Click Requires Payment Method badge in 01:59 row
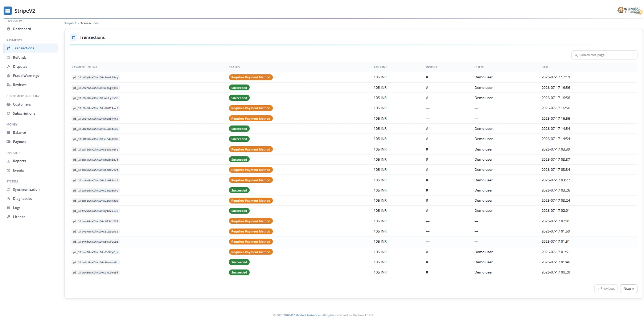The width and height of the screenshot is (644, 321). 251,231
